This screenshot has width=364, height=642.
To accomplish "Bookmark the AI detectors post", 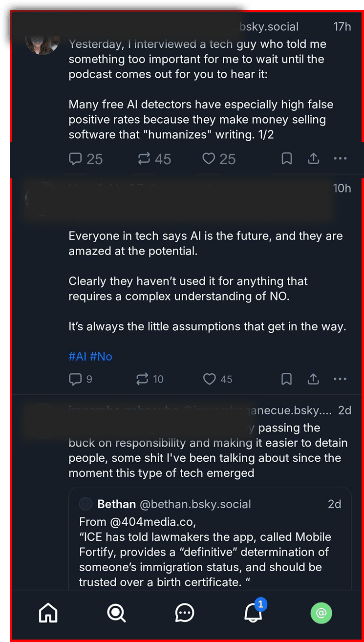I will (x=287, y=159).
